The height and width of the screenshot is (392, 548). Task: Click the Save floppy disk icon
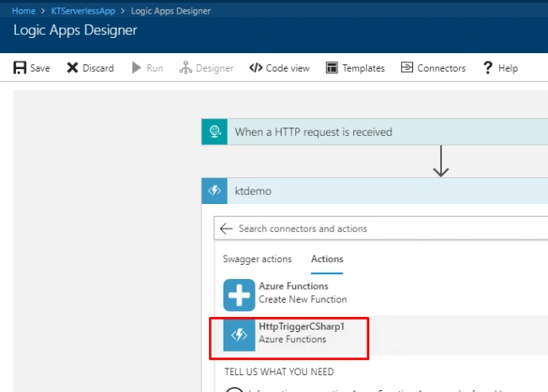click(19, 67)
